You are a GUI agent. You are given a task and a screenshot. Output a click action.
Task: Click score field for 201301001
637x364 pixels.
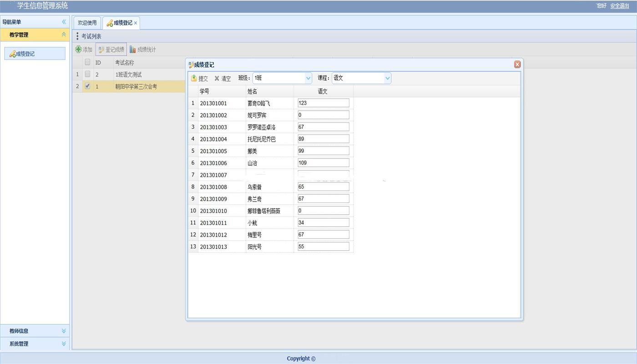tap(324, 103)
